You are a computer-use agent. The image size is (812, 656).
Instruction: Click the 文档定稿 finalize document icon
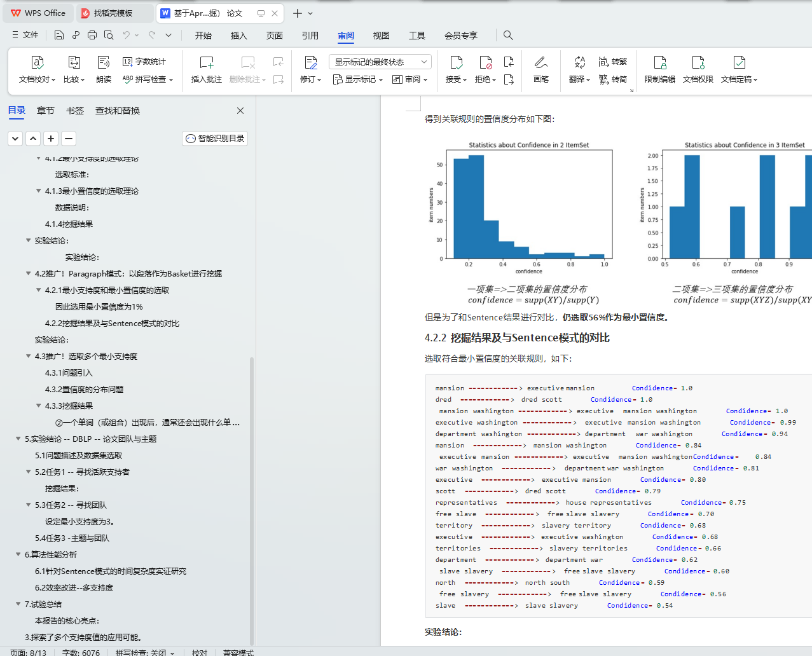tap(739, 62)
